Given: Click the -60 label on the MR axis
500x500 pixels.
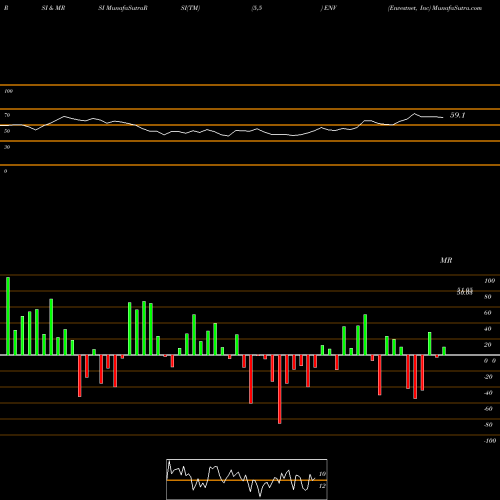Looking at the screenshot, I should [488, 409].
